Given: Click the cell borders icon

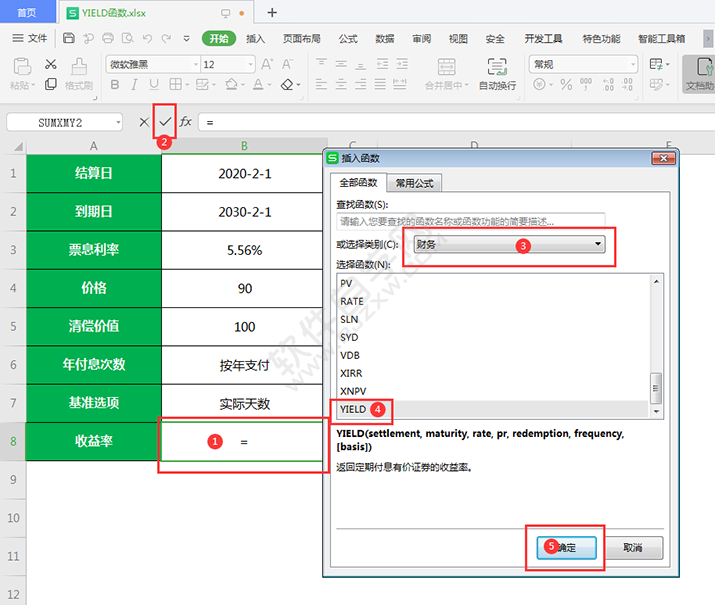Looking at the screenshot, I should tap(176, 84).
